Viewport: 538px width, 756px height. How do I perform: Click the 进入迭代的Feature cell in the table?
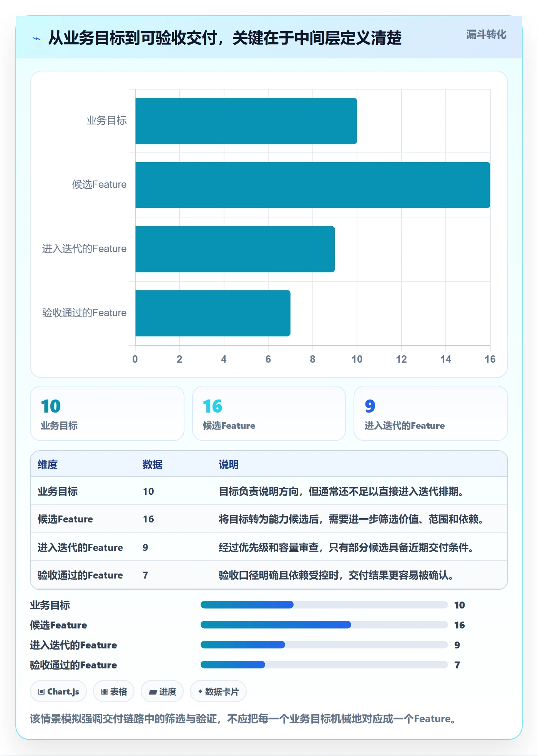(x=80, y=547)
